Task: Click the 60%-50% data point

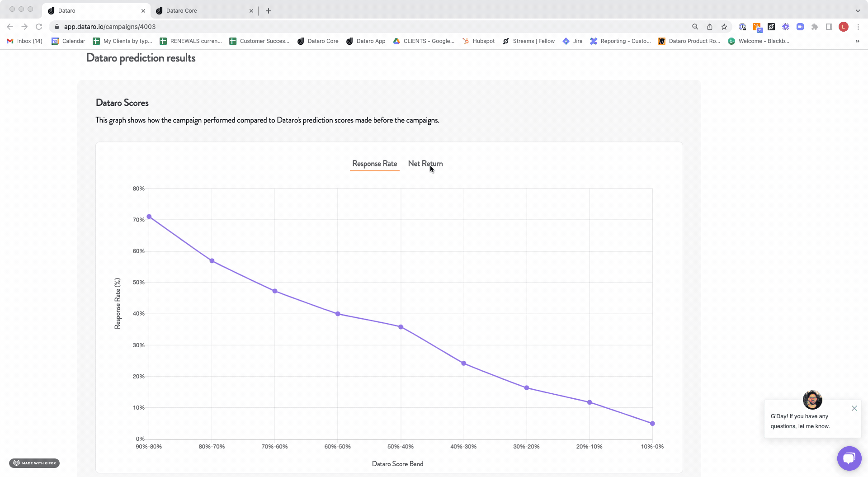Action: pyautogui.click(x=338, y=314)
